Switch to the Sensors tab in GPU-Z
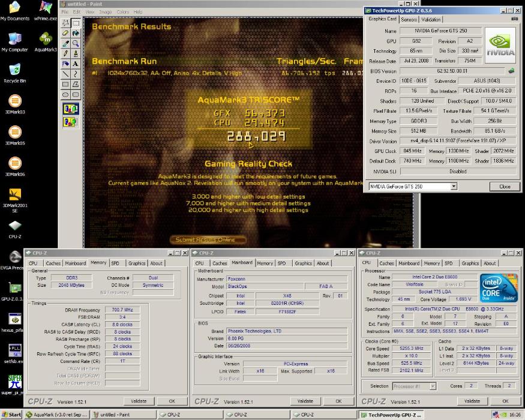 [409, 19]
